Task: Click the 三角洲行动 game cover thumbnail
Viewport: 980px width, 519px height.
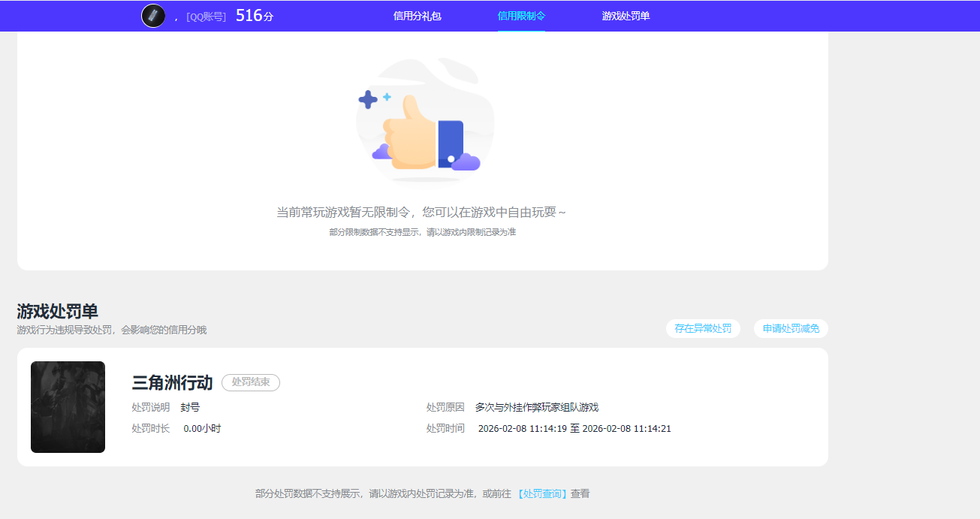Action: tap(68, 406)
